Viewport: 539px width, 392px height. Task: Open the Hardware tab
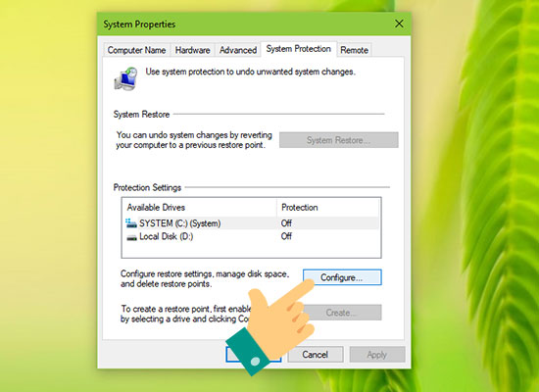pyautogui.click(x=192, y=50)
